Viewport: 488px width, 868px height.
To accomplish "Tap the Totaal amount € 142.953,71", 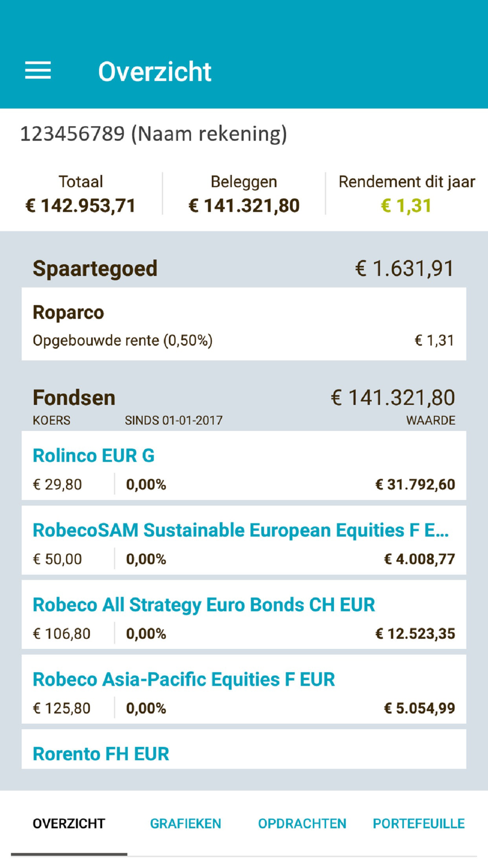I will [81, 206].
